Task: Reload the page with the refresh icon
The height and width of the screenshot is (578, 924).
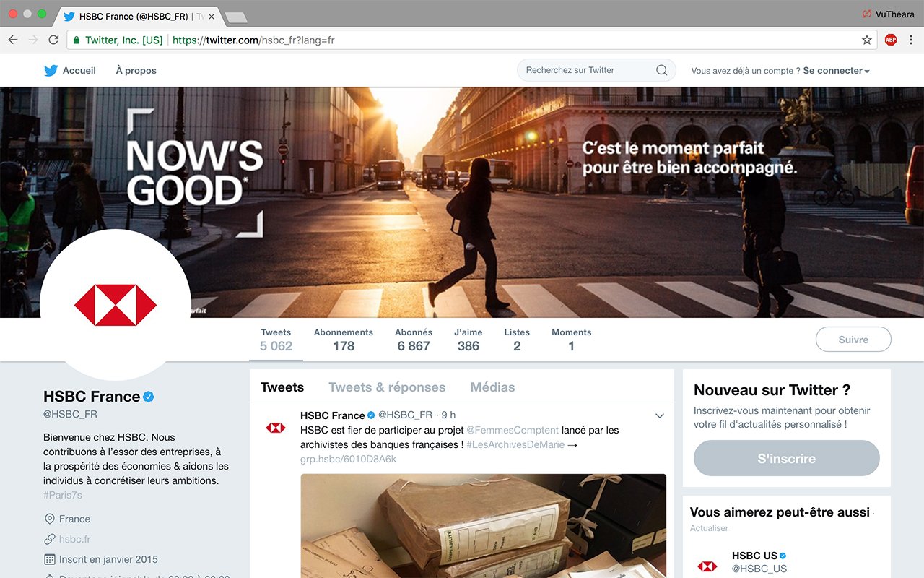Action: coord(53,40)
